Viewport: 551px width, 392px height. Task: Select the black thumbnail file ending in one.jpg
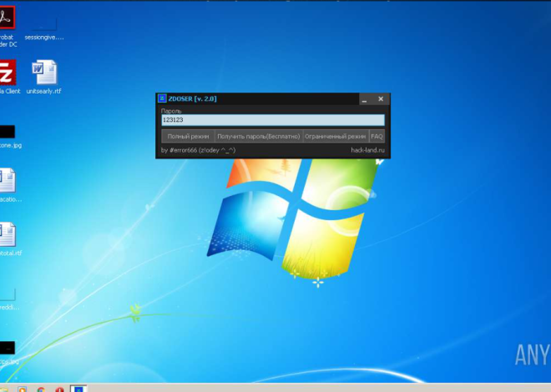point(7,132)
